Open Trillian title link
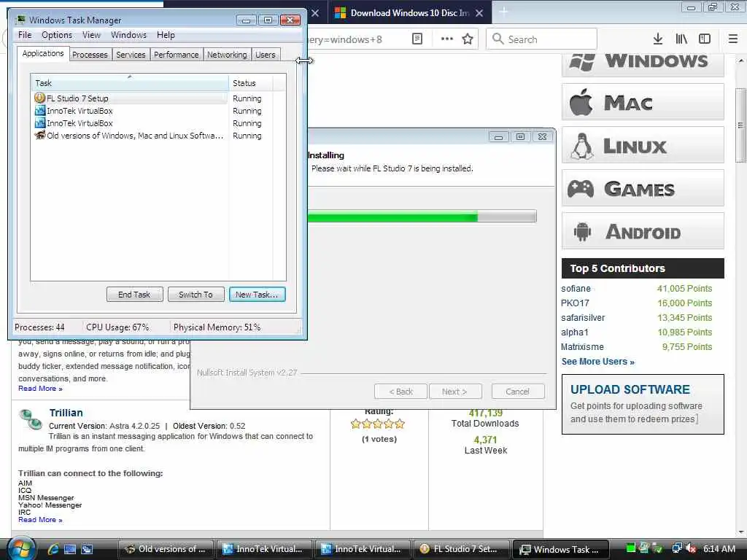The height and width of the screenshot is (560, 747). (x=66, y=413)
